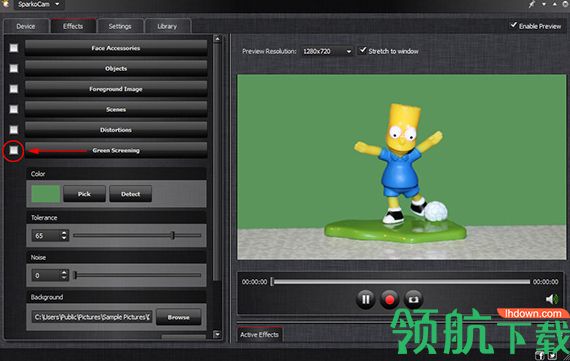Start recording with the red record button

point(389,299)
